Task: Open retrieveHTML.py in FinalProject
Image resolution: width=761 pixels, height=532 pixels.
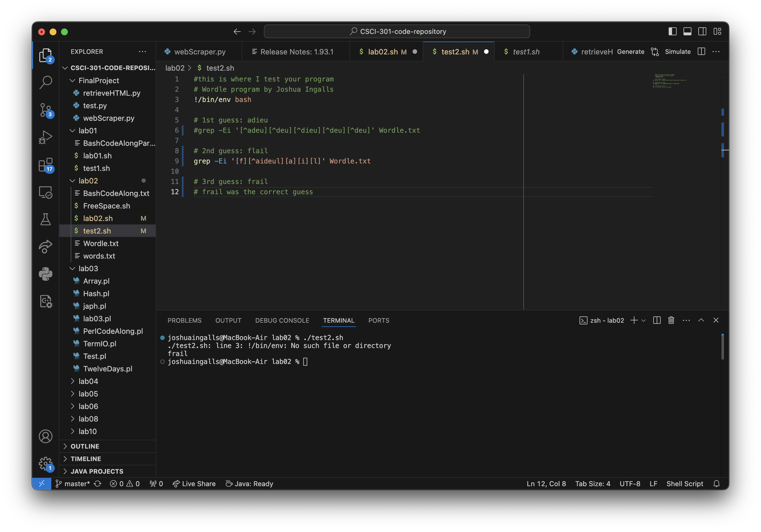Action: tap(107, 93)
